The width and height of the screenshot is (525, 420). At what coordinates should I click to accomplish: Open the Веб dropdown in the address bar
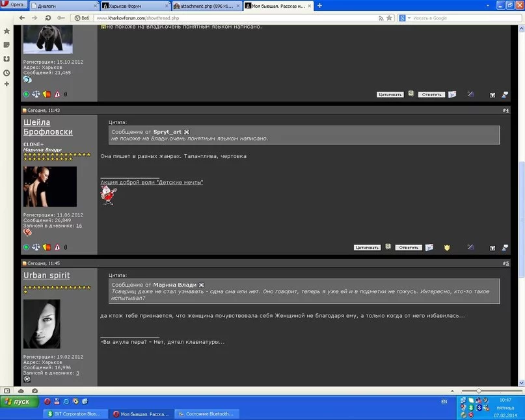(x=83, y=18)
